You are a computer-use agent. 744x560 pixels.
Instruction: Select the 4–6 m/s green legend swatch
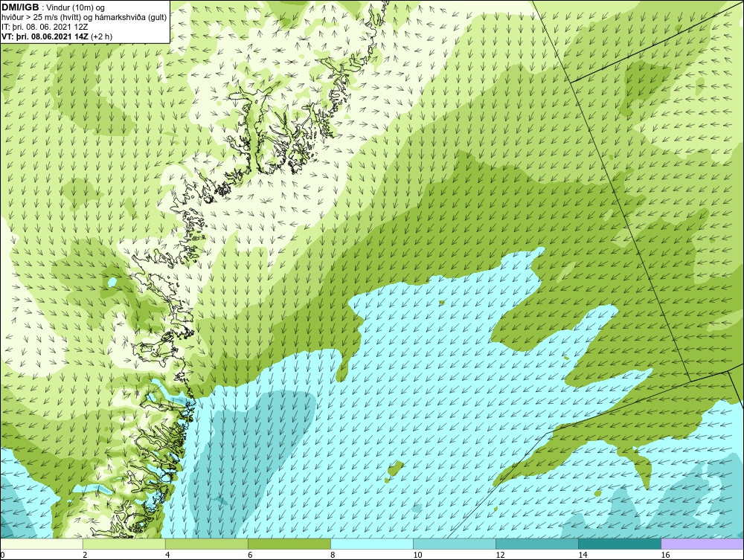pos(206,544)
